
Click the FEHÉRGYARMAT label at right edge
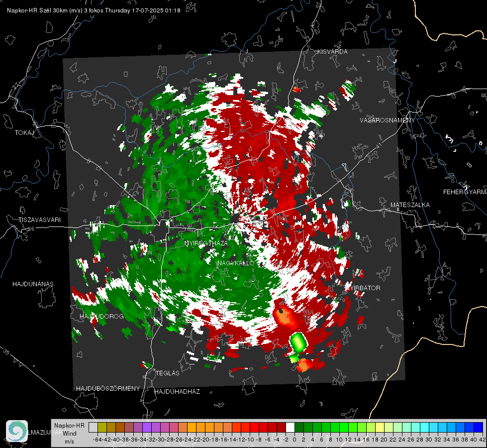[465, 192]
